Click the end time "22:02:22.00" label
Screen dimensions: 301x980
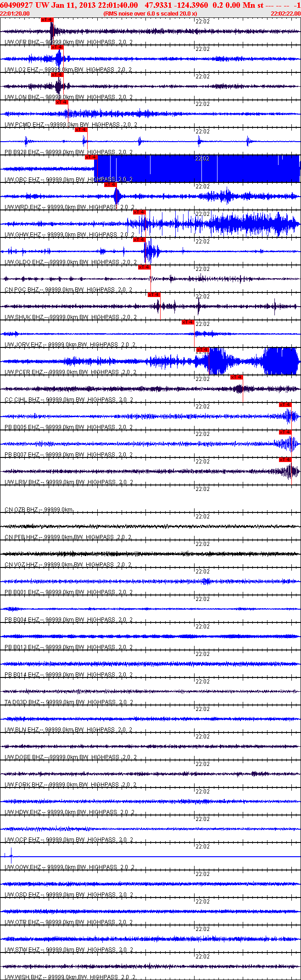[285, 14]
